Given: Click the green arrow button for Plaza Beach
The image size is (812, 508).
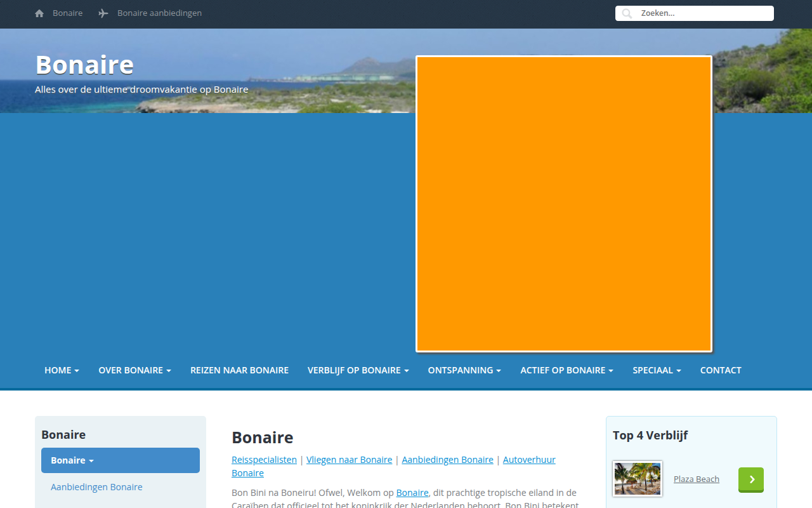Looking at the screenshot, I should click(751, 479).
